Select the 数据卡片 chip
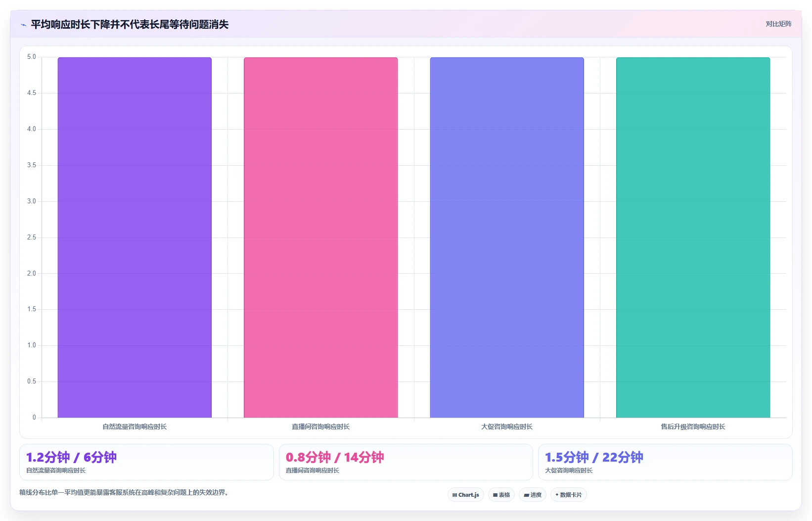Viewport: 812px width, 521px height. click(568, 495)
